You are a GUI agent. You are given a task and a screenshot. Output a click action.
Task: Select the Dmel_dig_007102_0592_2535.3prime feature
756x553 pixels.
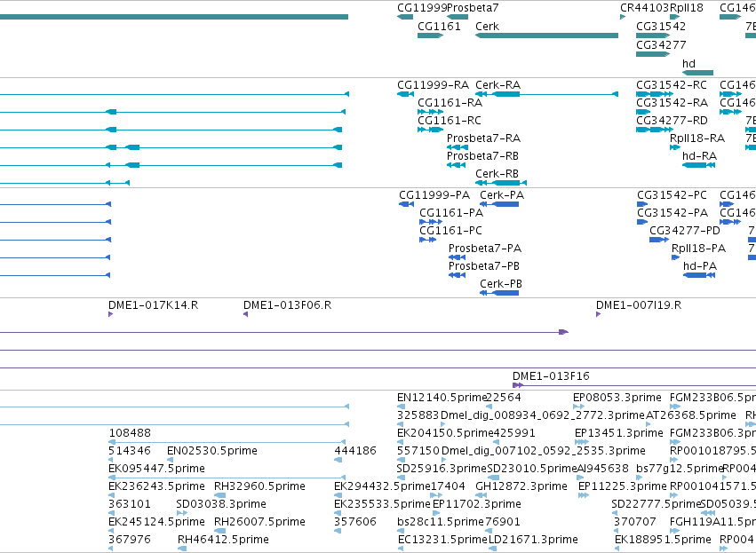click(444, 460)
